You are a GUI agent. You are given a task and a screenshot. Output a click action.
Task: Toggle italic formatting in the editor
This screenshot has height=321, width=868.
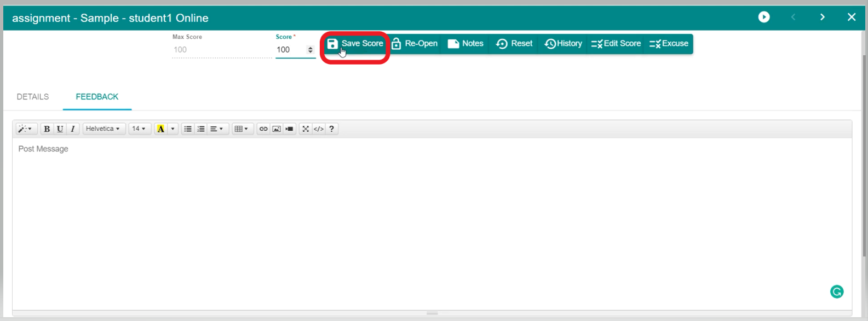pos(72,129)
